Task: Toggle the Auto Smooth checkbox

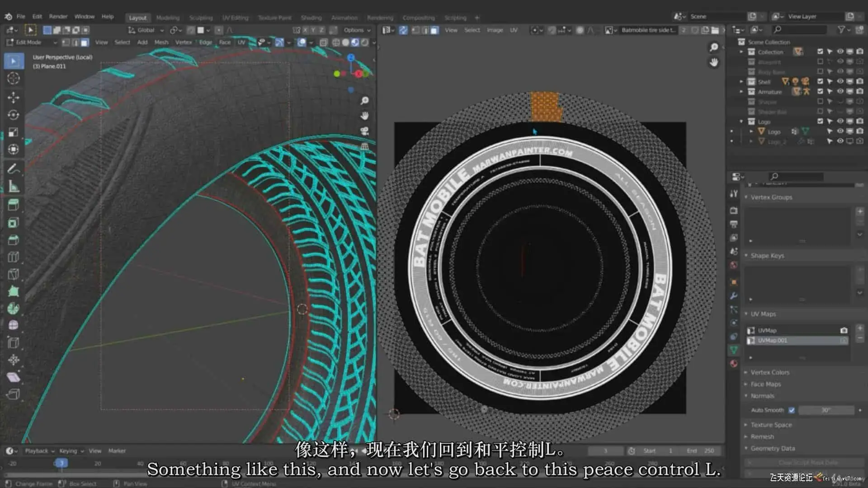Action: 792,410
